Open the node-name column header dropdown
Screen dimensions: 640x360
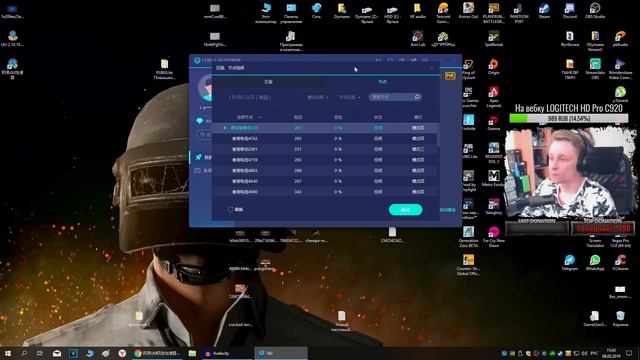[249, 117]
